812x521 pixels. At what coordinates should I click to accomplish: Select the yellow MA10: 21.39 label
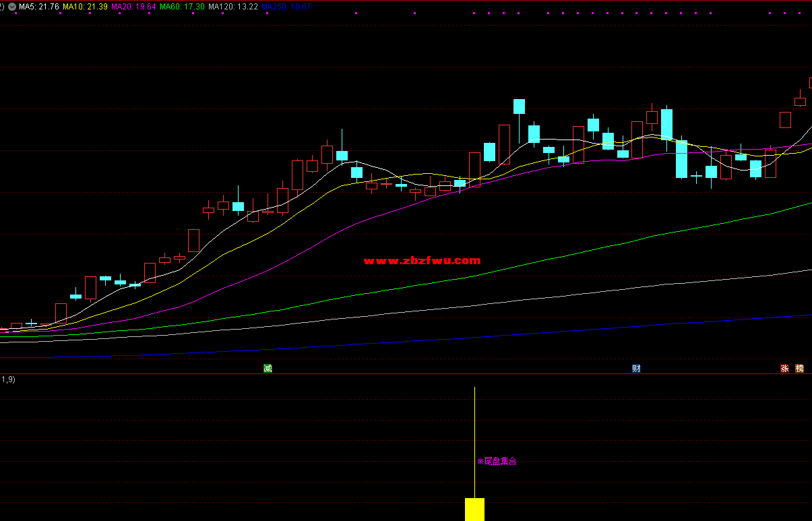click(85, 6)
